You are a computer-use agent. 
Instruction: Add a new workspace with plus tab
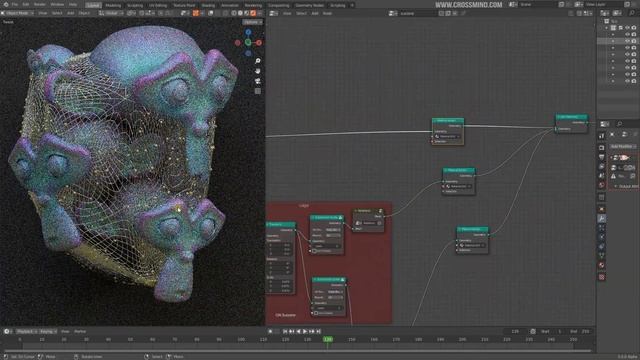[x=352, y=5]
